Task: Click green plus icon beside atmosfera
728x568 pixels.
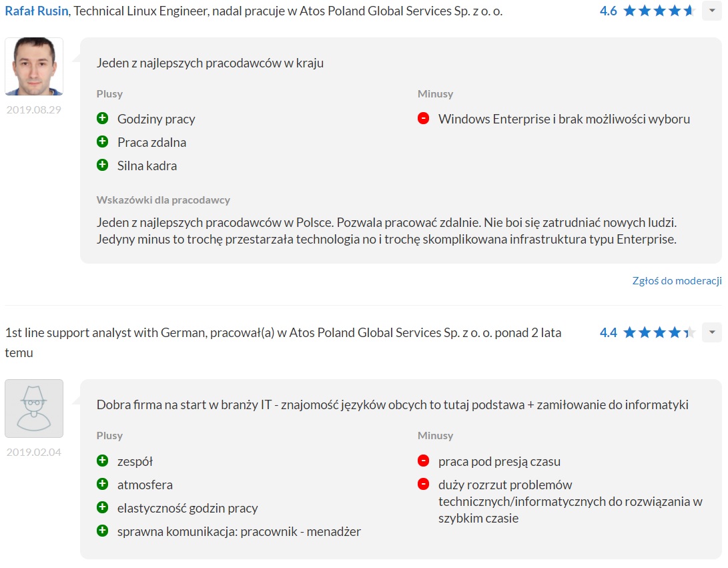Action: click(102, 484)
